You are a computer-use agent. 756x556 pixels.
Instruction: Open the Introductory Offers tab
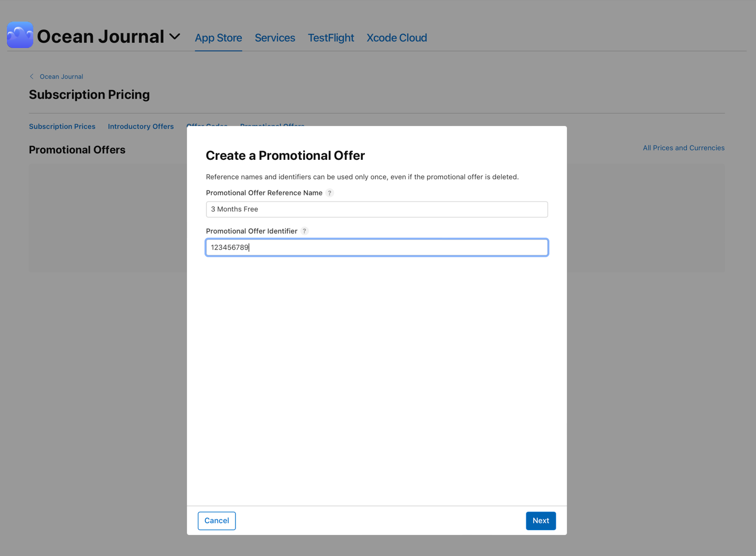pos(140,126)
